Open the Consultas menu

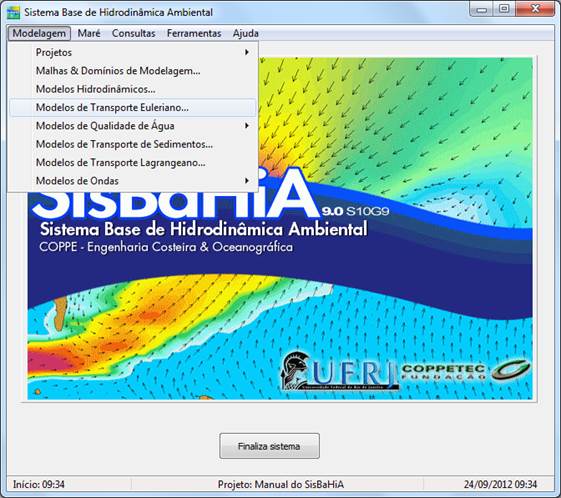[133, 33]
